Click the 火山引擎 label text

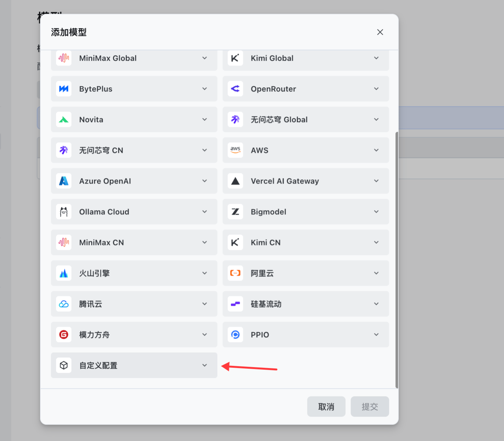coord(94,273)
